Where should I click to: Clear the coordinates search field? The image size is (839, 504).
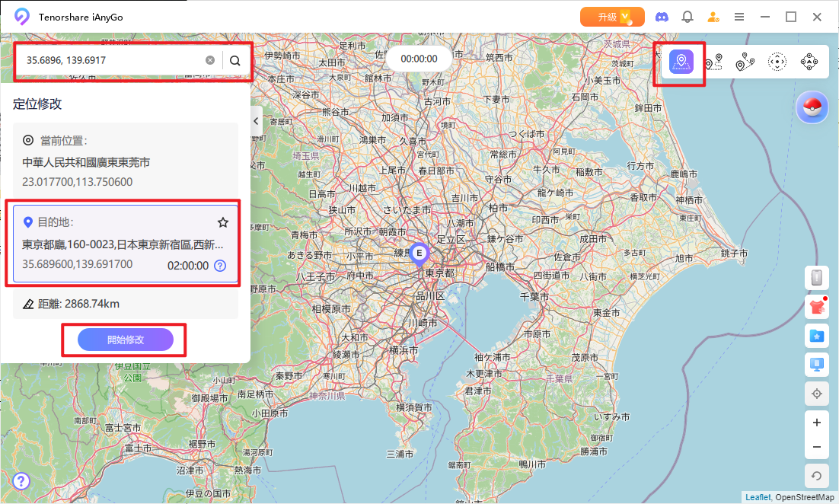tap(210, 60)
